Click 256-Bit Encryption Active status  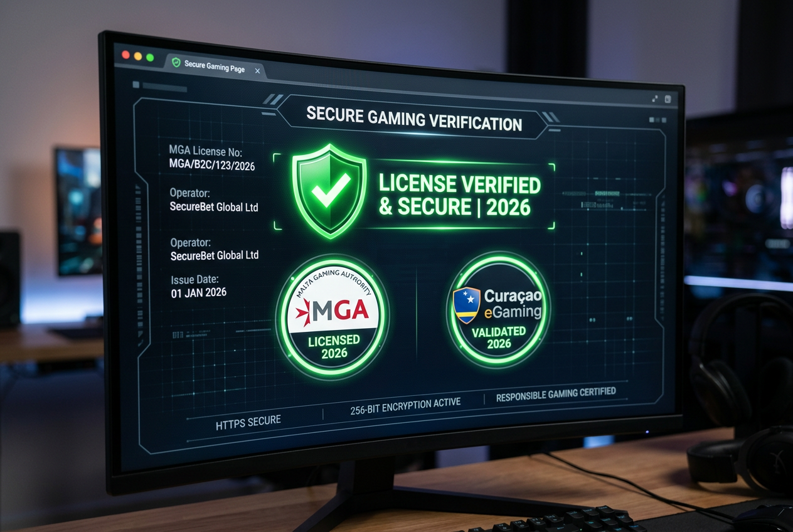click(x=405, y=406)
